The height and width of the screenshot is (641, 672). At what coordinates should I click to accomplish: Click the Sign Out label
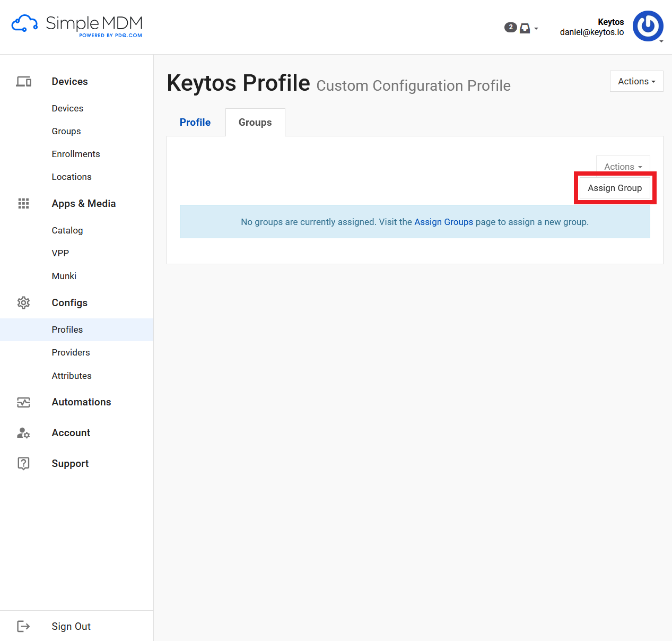coord(71,627)
